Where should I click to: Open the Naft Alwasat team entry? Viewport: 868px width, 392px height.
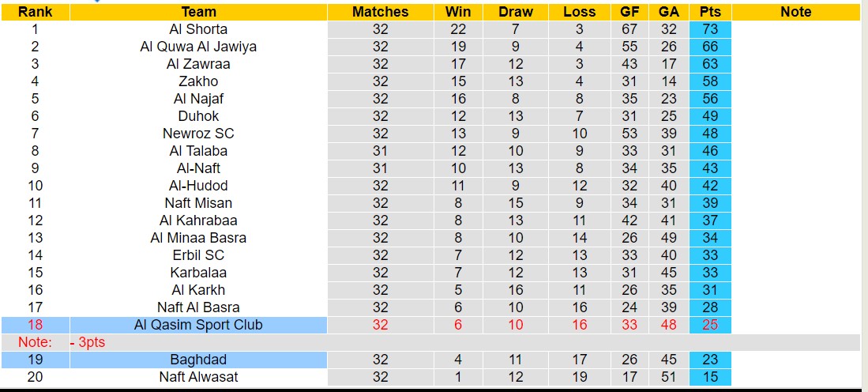(x=198, y=377)
